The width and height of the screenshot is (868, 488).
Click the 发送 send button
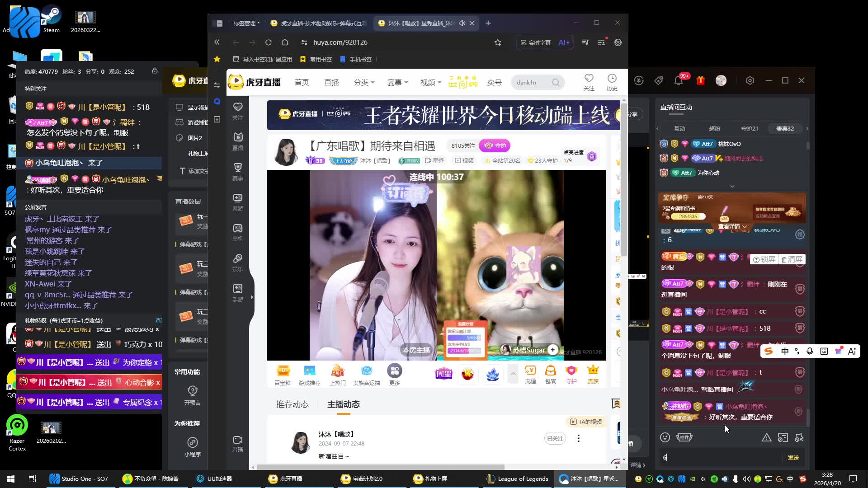[793, 458]
